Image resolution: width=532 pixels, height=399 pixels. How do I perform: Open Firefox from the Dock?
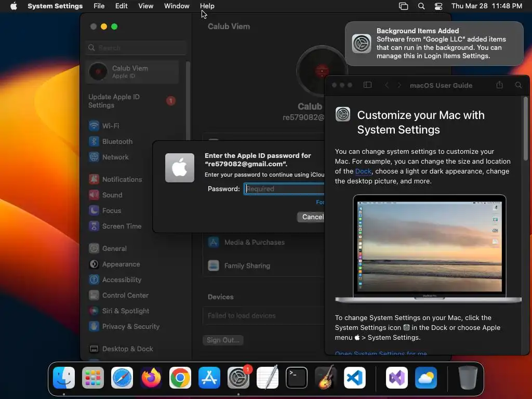coord(151,377)
